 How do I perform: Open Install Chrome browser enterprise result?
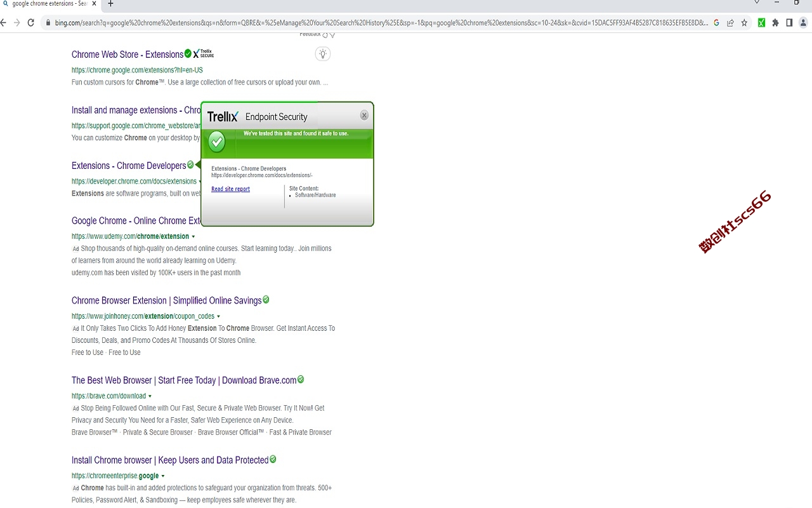(170, 460)
